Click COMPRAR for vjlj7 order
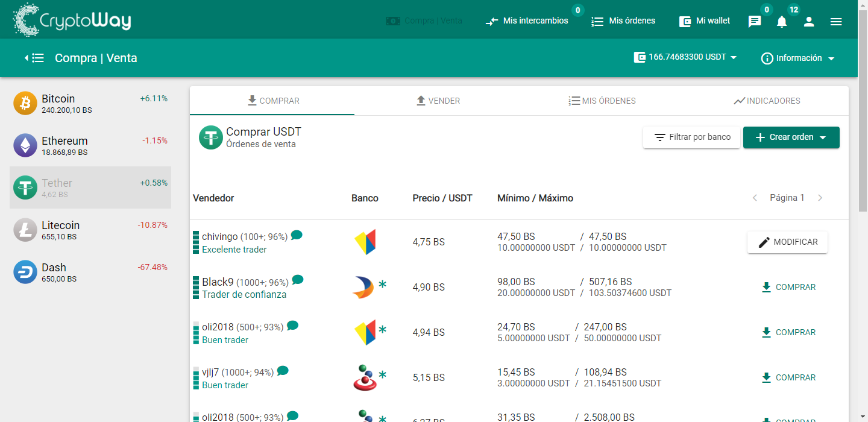The height and width of the screenshot is (422, 868). tap(788, 378)
